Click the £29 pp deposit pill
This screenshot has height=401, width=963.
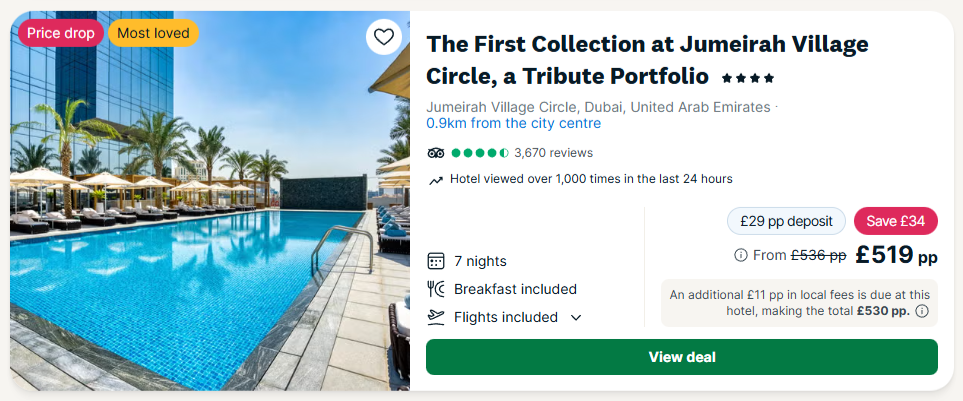tap(786, 221)
